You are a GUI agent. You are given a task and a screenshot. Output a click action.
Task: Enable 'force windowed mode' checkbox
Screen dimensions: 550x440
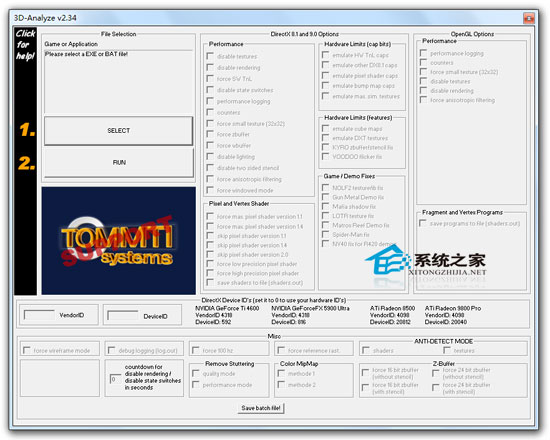coord(210,190)
